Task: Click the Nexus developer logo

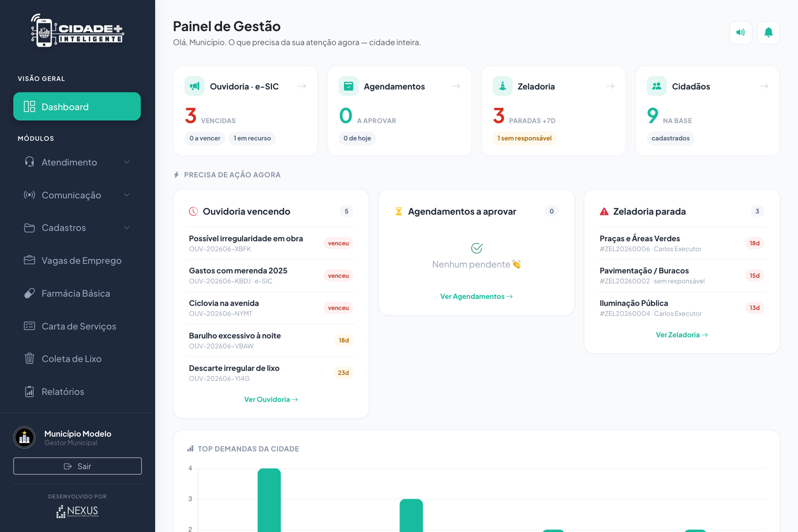Action: click(77, 511)
